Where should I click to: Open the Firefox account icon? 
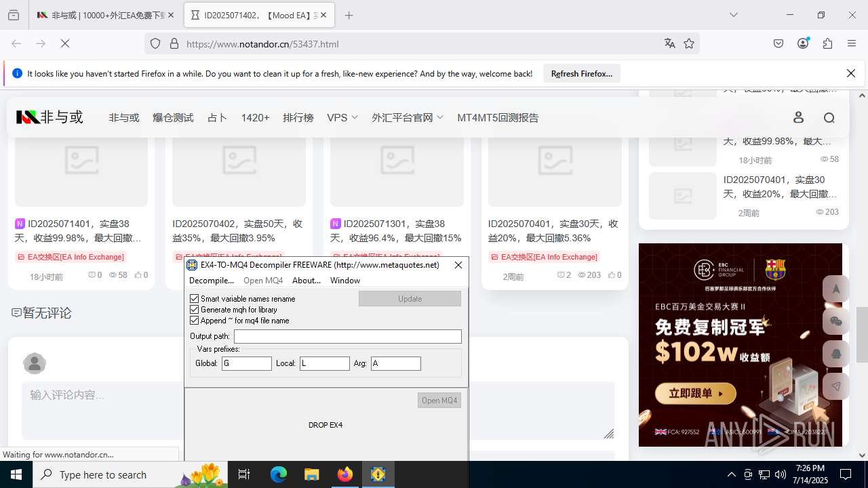pyautogui.click(x=803, y=43)
